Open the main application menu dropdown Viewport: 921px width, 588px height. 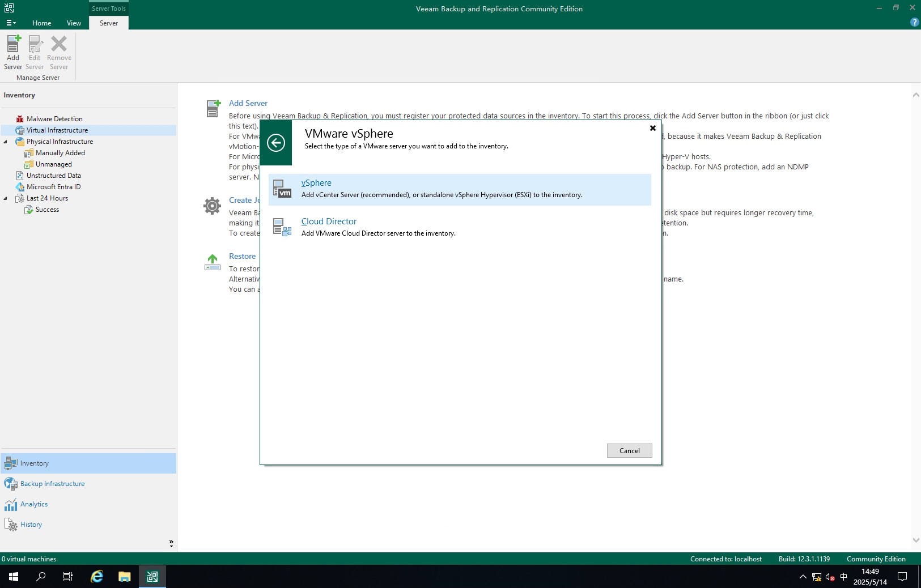click(11, 23)
